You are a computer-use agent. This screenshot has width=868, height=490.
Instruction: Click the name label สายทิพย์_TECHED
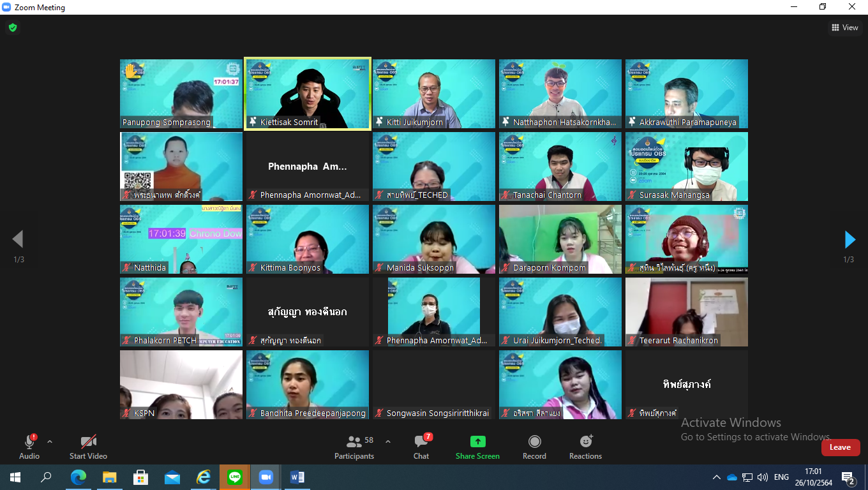coord(417,195)
